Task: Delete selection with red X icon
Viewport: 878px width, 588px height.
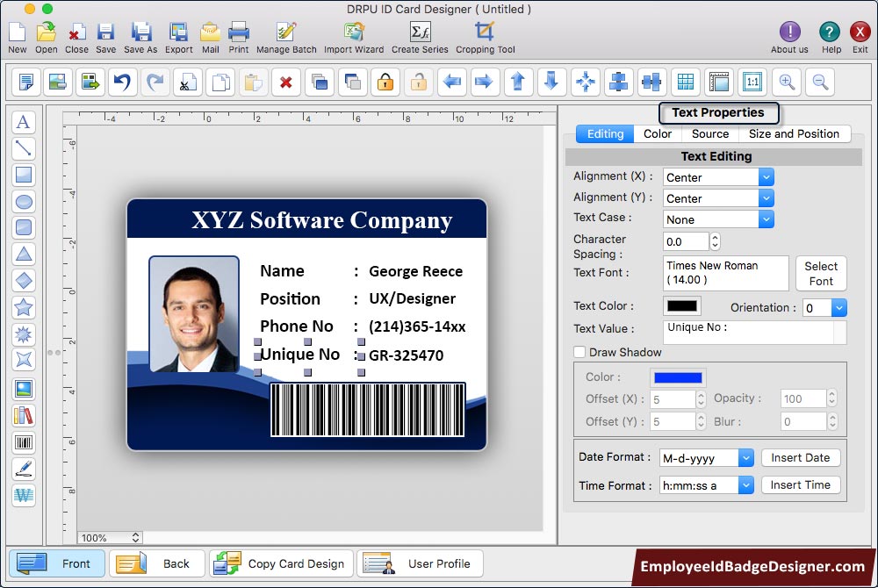Action: tap(286, 82)
